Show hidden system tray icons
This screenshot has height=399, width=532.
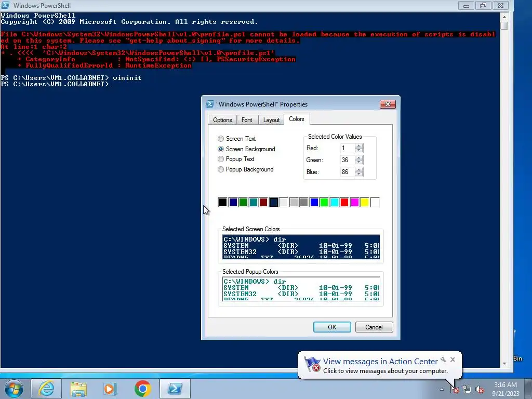pos(442,389)
